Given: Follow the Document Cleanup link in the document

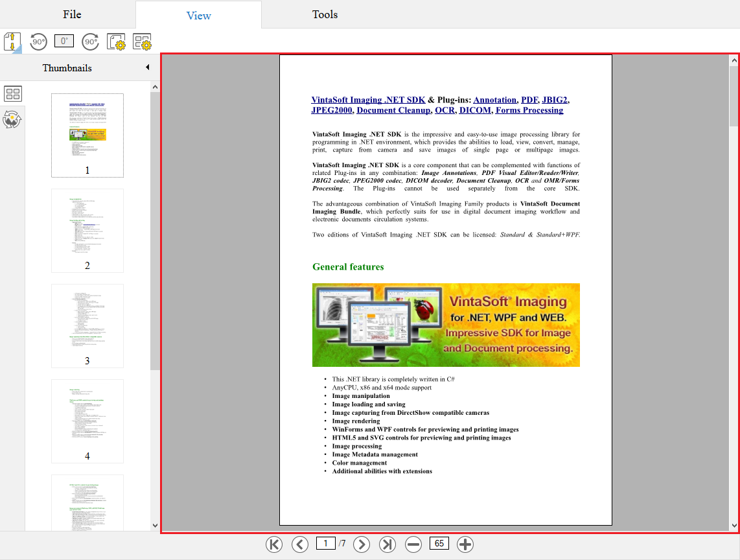Looking at the screenshot, I should point(393,110).
